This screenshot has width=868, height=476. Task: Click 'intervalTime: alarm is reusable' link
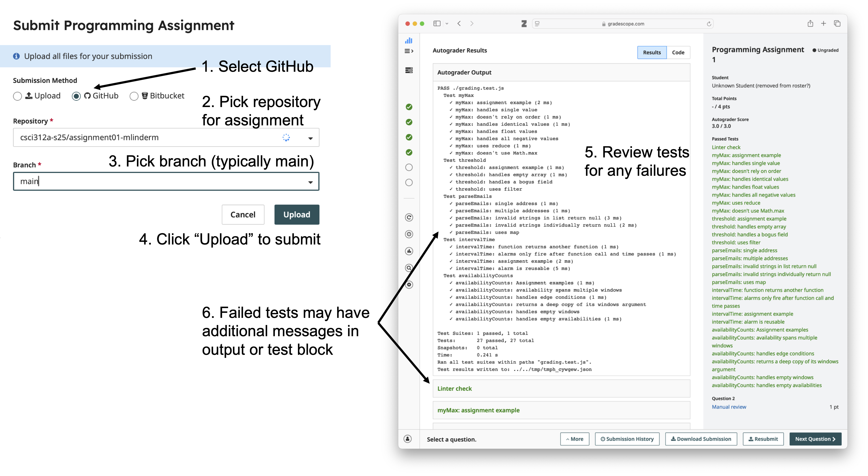point(748,322)
